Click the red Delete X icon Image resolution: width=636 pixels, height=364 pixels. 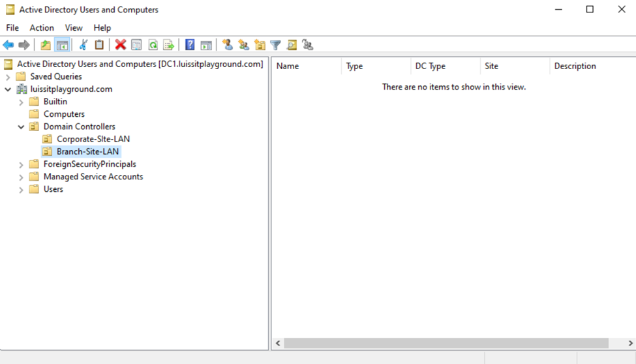pos(120,45)
